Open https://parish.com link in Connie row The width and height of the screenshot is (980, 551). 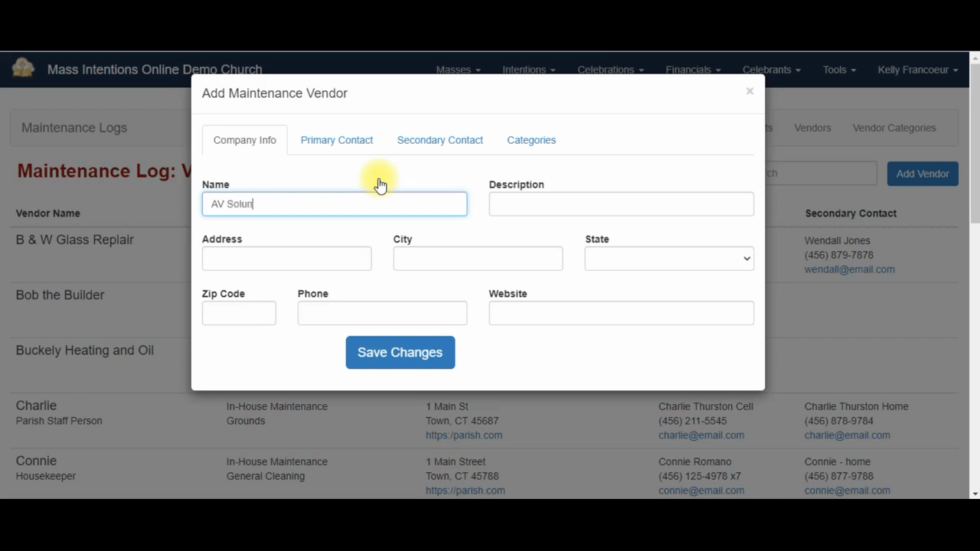coord(465,491)
